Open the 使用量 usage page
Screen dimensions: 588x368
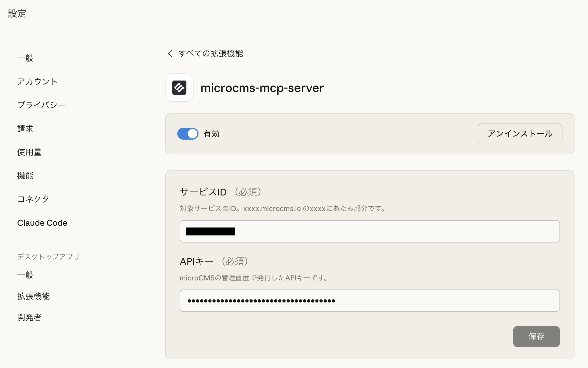[29, 152]
